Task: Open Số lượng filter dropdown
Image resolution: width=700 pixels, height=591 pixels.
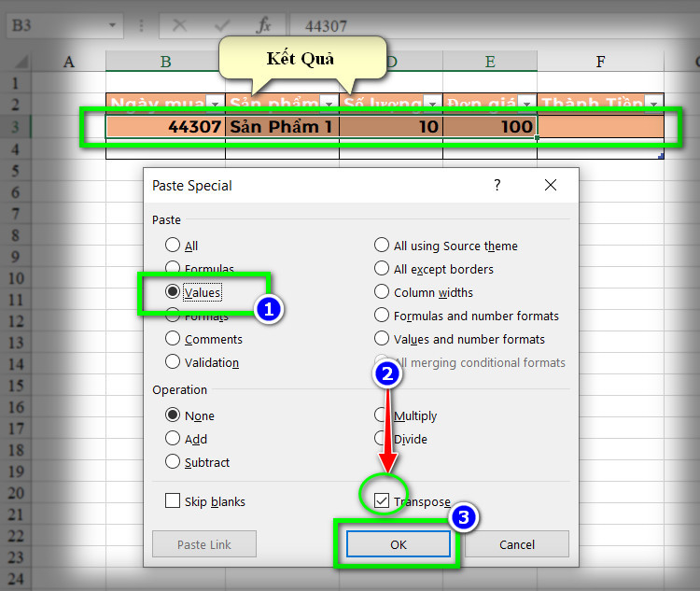Action: 432,104
